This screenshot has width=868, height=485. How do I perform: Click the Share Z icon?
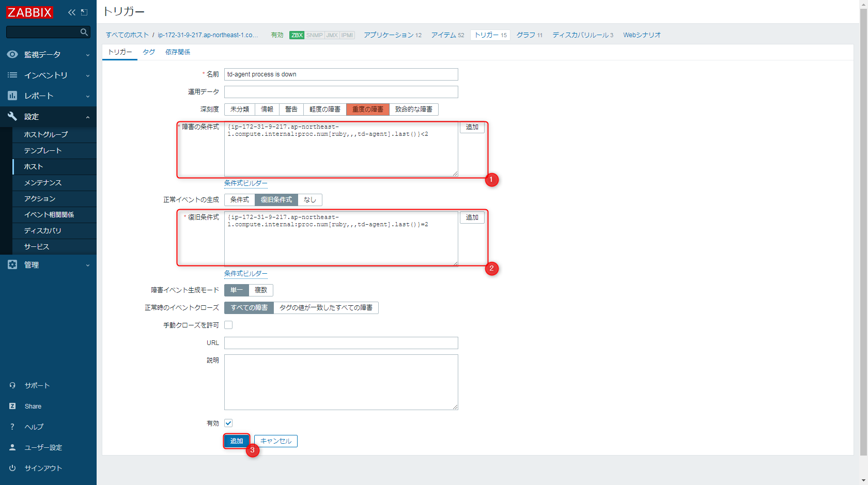tap(12, 406)
